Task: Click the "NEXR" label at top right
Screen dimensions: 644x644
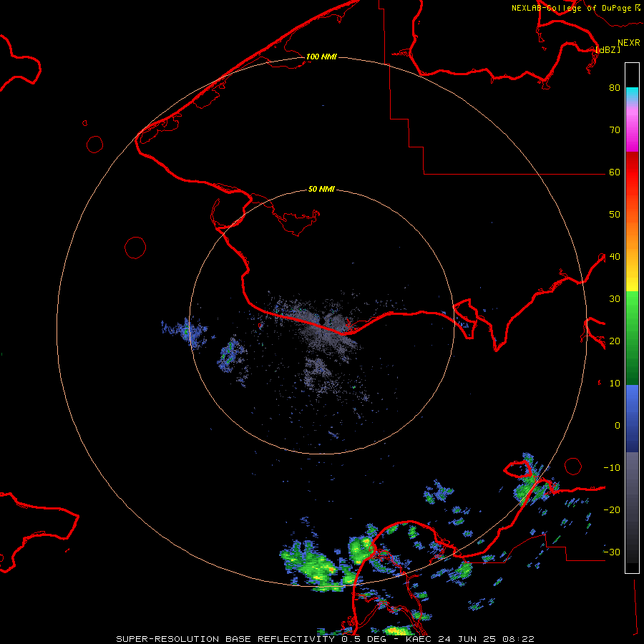Action: [629, 43]
